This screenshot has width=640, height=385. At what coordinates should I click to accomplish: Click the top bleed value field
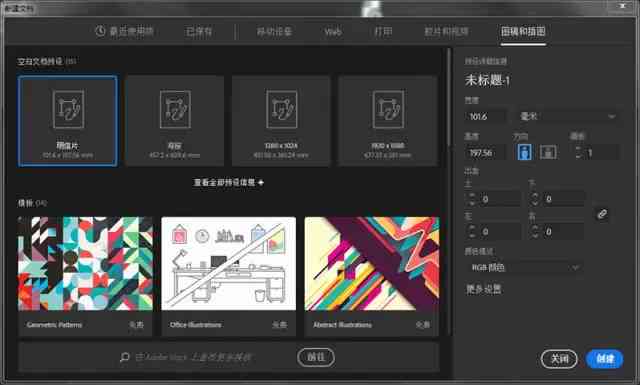tap(500, 199)
